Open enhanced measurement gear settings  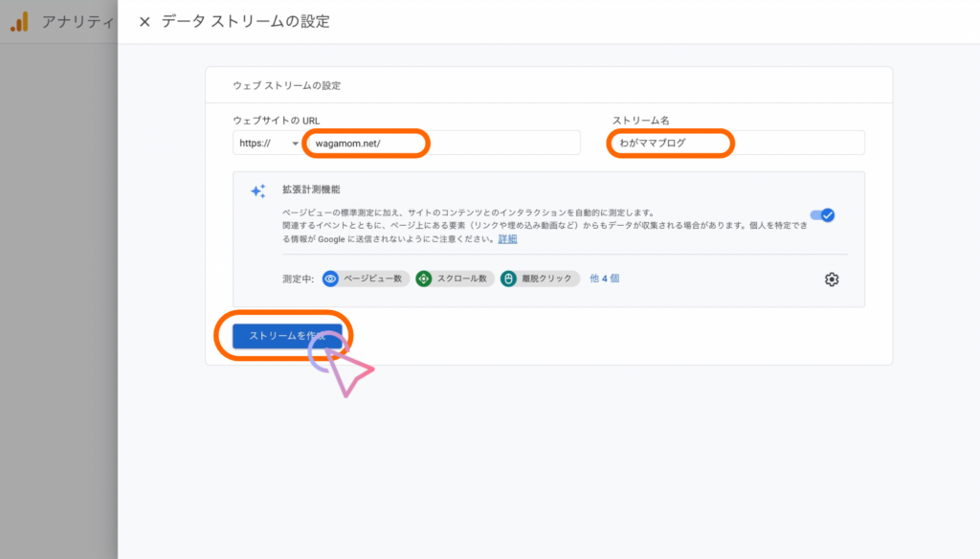832,279
